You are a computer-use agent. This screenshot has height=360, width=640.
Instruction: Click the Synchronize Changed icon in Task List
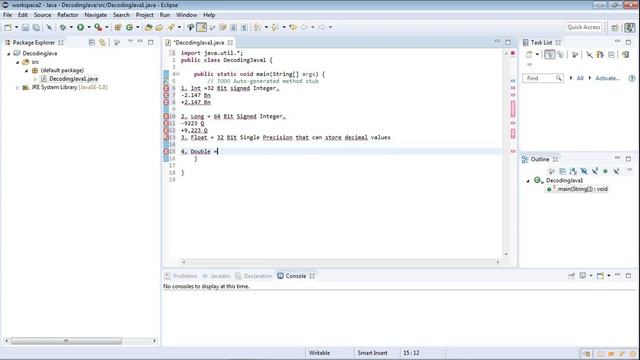626,55
